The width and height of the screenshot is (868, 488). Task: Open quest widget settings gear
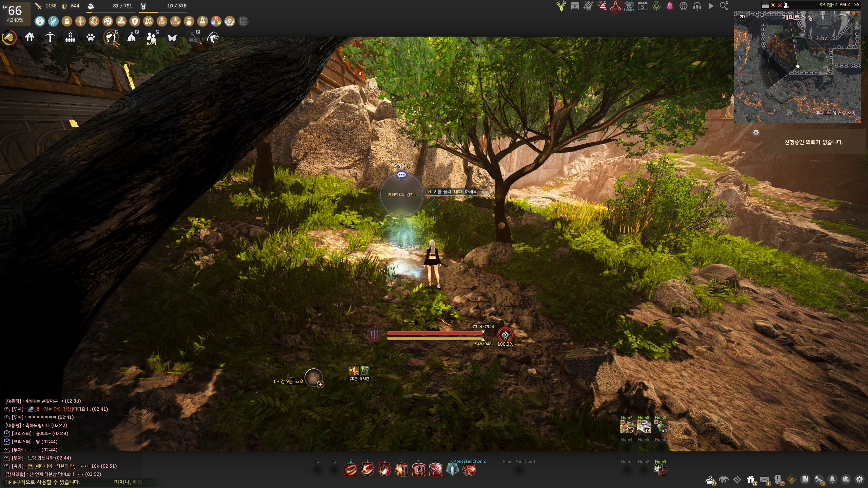[x=756, y=133]
